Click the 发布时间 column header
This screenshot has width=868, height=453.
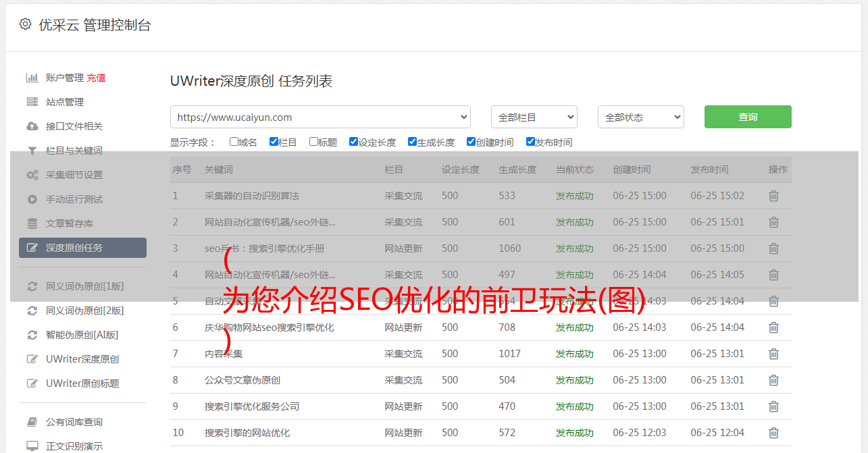click(x=709, y=169)
